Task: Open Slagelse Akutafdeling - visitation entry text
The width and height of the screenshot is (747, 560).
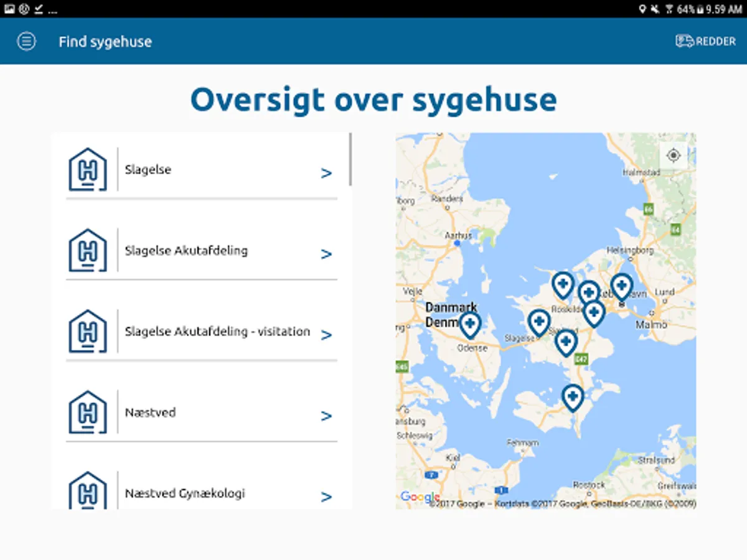Action: [x=217, y=332]
